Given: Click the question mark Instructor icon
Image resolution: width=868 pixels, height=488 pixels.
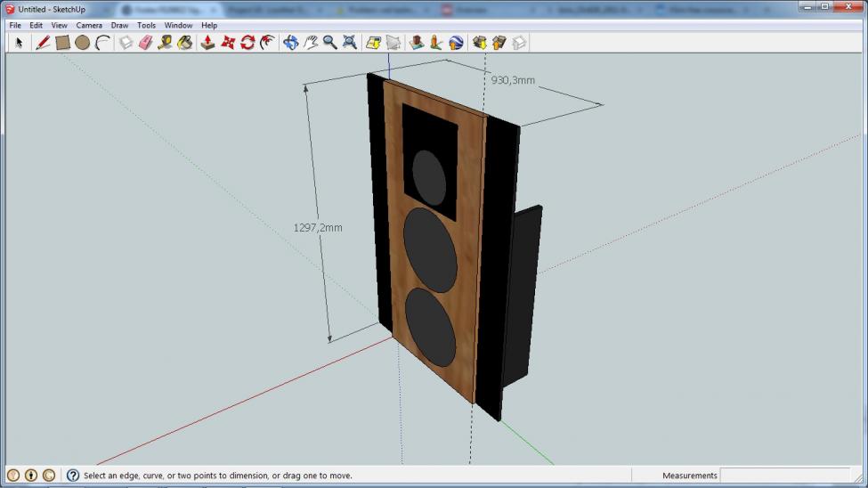Looking at the screenshot, I should (72, 476).
